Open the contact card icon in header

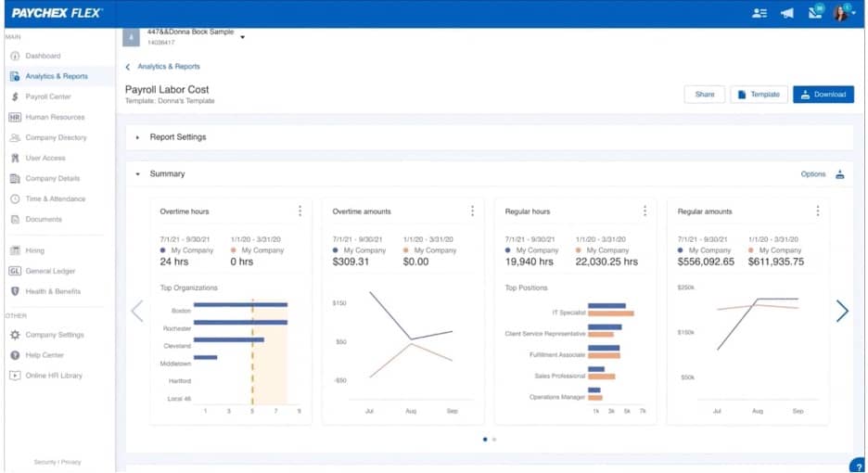(760, 13)
